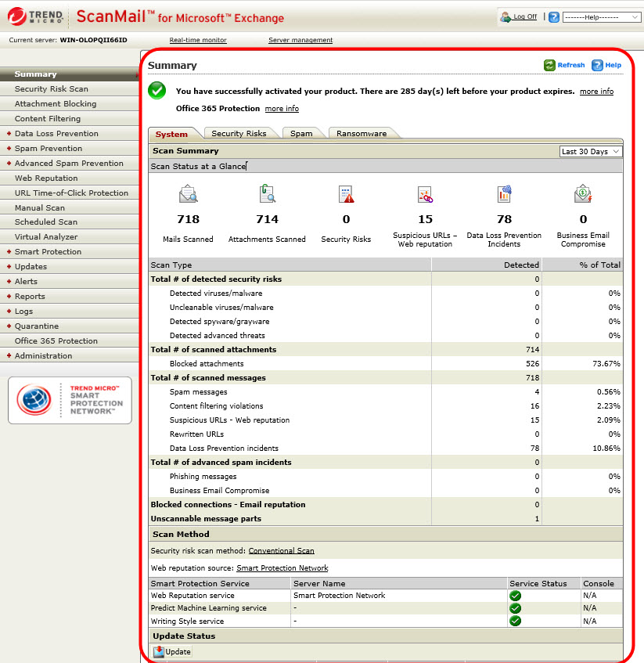The width and height of the screenshot is (644, 663).
Task: Click the green Refresh icon
Action: click(550, 66)
